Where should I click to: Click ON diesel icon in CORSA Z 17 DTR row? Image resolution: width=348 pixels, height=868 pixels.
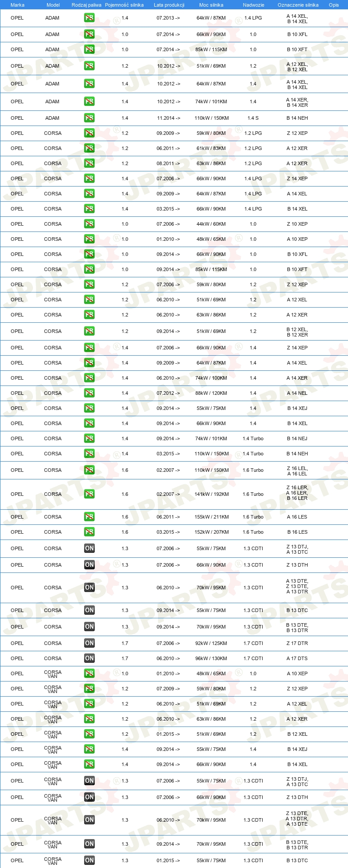89,643
